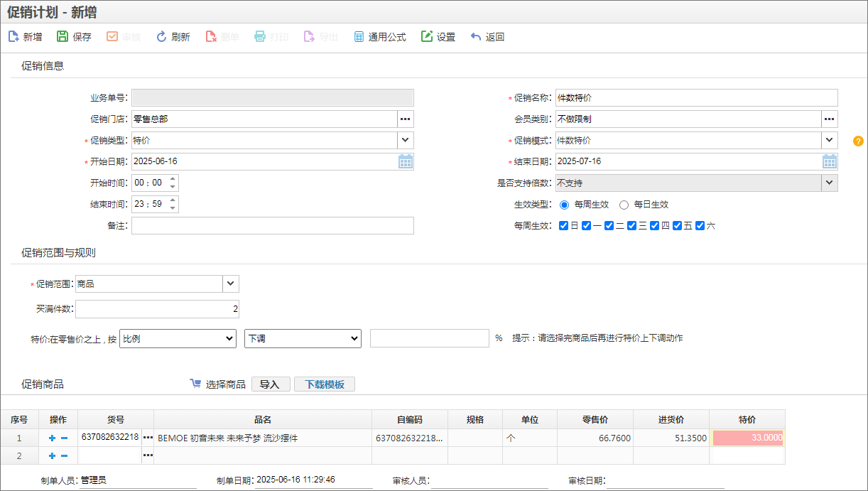Click the 零售价 column header
Screen dimensions: 868x491
595,419
